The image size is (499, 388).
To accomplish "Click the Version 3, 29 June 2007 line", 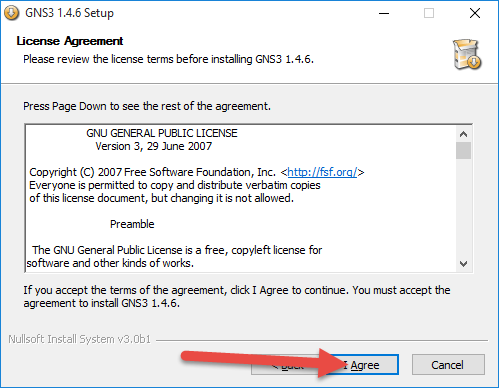I will coord(154,146).
